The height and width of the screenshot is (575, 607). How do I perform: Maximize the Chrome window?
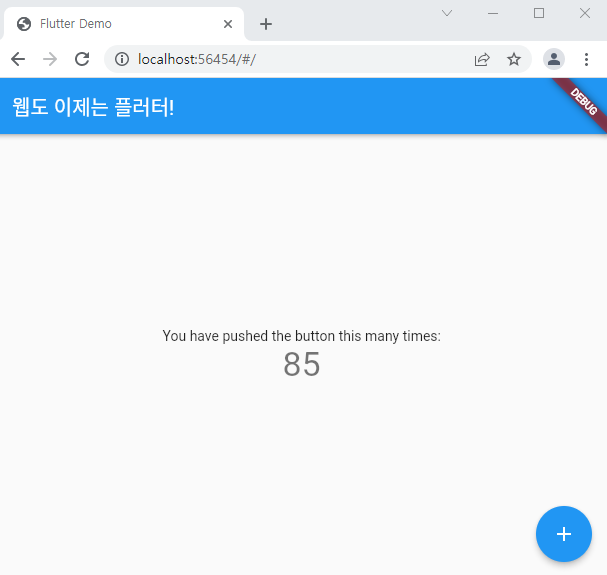pyautogui.click(x=539, y=14)
